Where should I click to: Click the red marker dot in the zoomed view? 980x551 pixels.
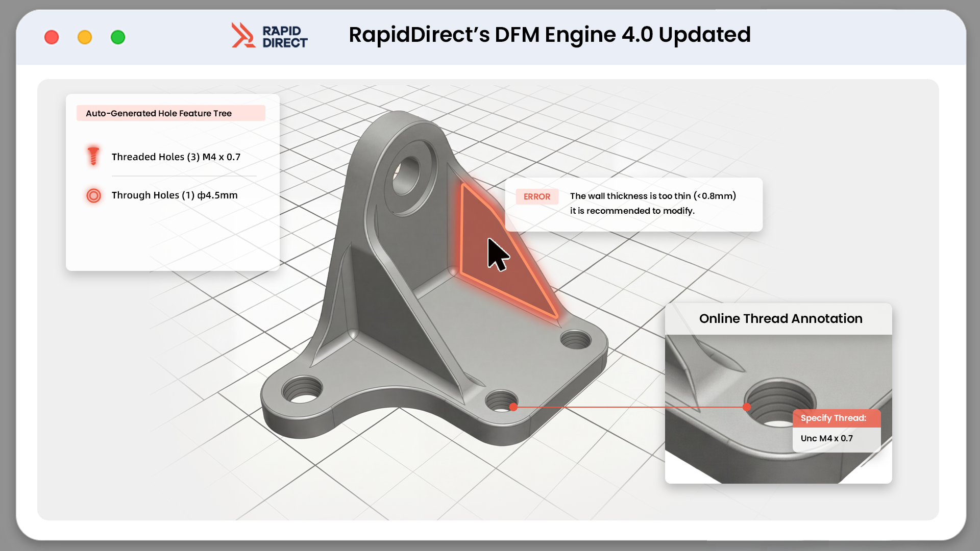[x=747, y=407]
